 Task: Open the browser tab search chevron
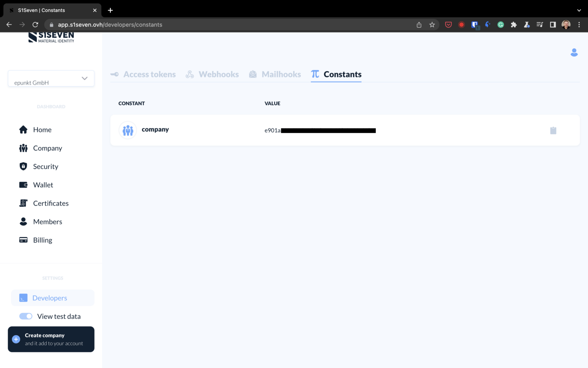(x=579, y=10)
